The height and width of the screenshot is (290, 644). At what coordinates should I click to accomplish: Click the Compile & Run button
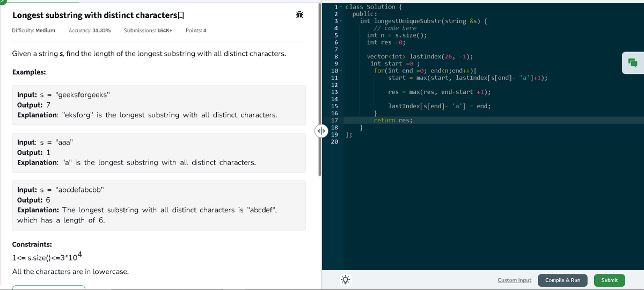pos(562,280)
